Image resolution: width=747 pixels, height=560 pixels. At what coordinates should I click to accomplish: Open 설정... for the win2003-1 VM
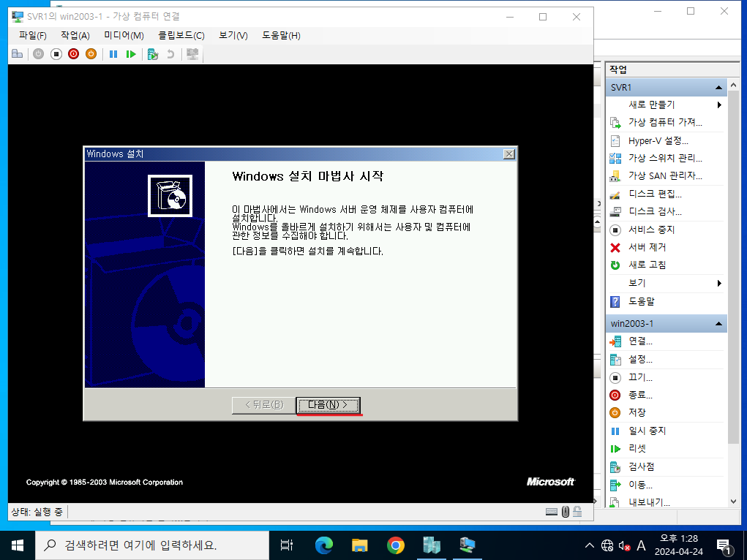click(x=640, y=360)
